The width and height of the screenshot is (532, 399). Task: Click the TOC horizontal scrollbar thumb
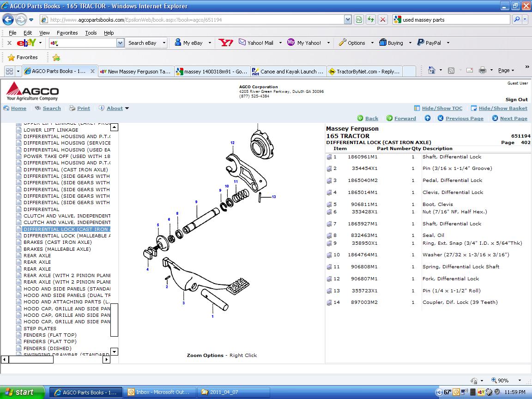(x=31, y=359)
